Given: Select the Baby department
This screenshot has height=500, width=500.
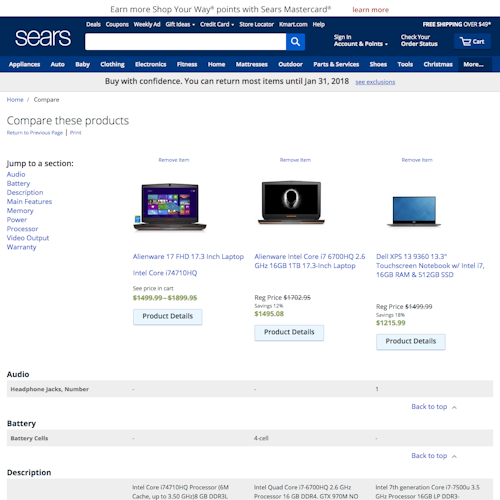Looking at the screenshot, I should [82, 64].
